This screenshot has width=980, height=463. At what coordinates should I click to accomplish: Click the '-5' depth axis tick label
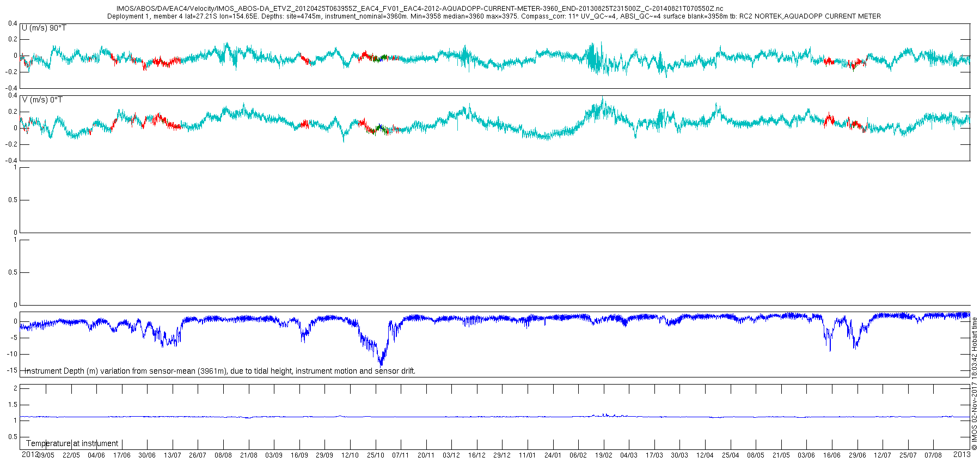click(14, 338)
